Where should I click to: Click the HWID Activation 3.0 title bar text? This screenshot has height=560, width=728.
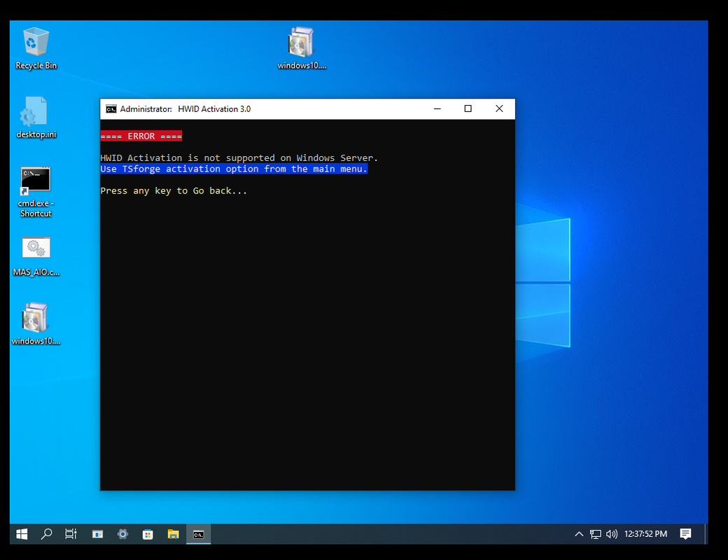[x=214, y=109]
